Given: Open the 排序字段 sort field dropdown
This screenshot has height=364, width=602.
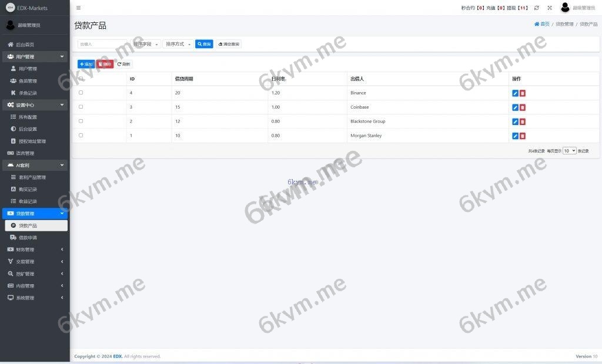Looking at the screenshot, I should [x=145, y=44].
